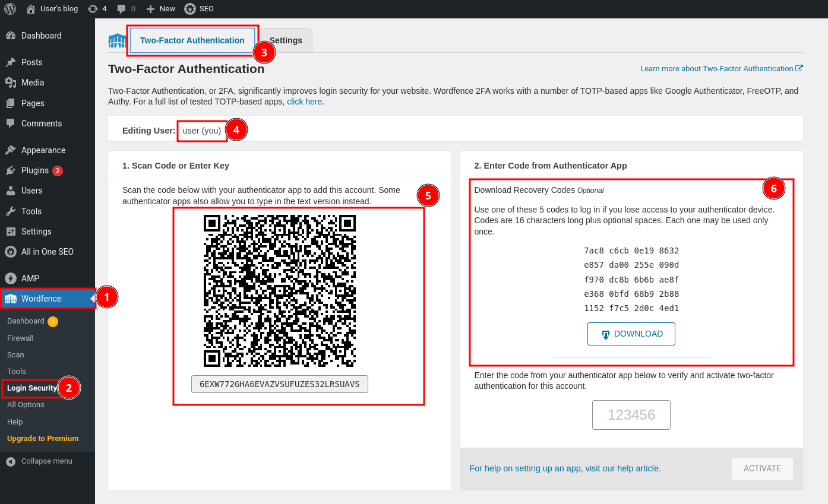828x504 pixels.
Task: Click the external link icon after Learn more
Action: pos(799,68)
